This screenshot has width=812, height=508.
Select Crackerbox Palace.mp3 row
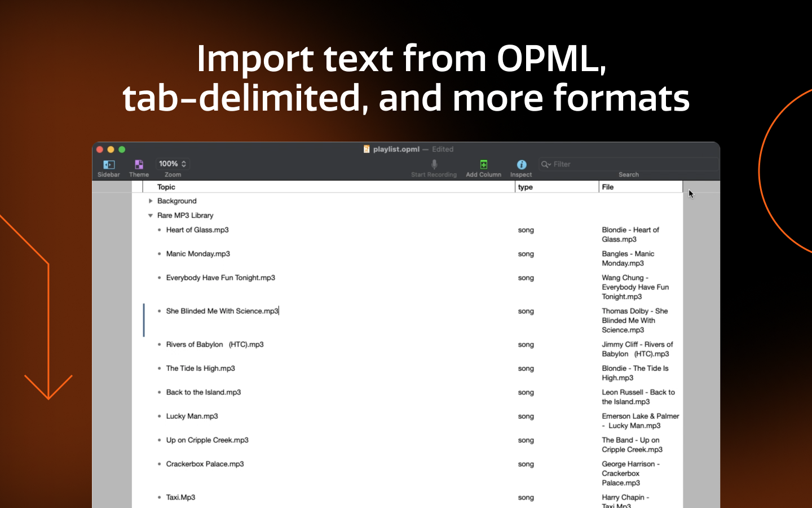[205, 464]
